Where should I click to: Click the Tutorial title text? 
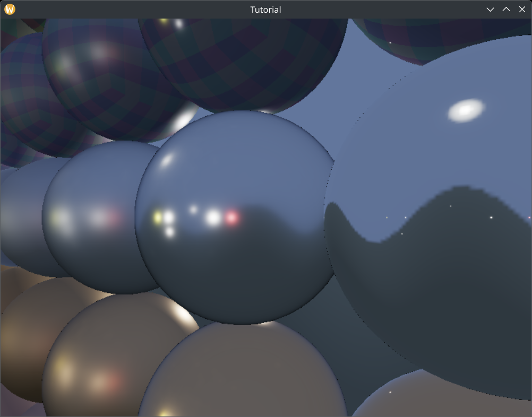[265, 9]
